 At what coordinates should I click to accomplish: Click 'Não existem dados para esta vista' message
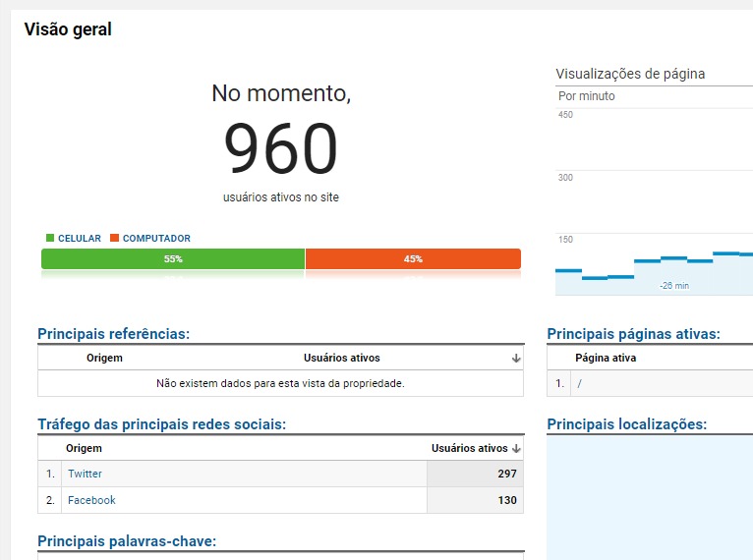pos(280,383)
